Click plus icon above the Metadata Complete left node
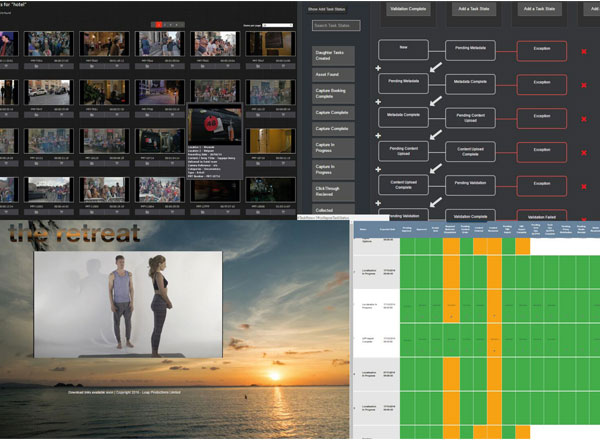Viewport: 600px width, 440px height. (378, 102)
